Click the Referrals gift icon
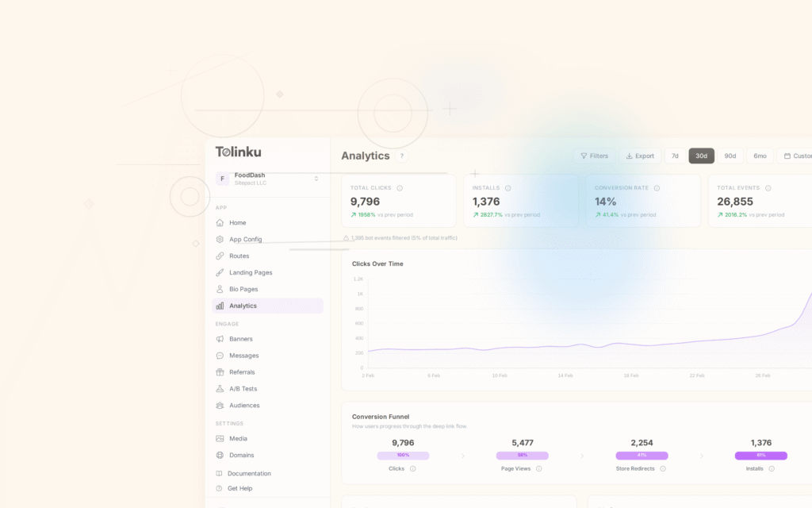 220,372
